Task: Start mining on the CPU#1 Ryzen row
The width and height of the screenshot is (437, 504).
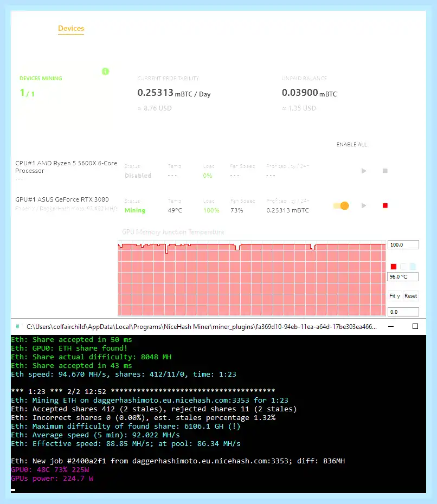Action: 364,171
